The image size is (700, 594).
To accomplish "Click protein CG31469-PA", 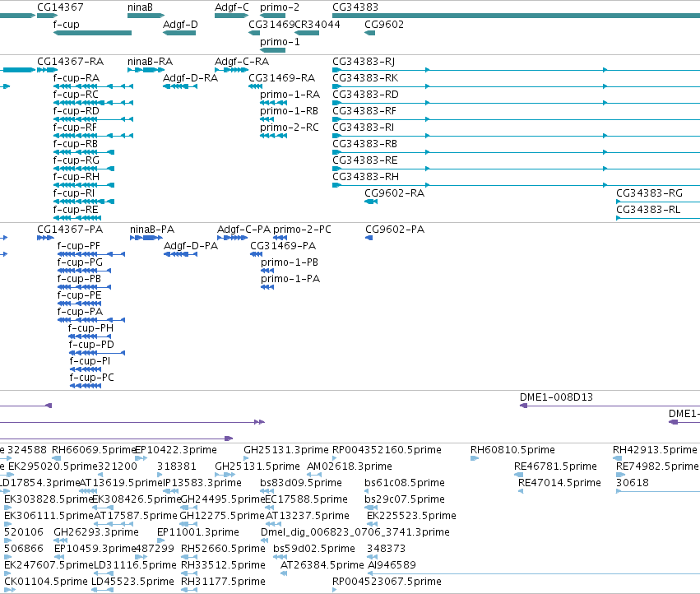I will [283, 246].
